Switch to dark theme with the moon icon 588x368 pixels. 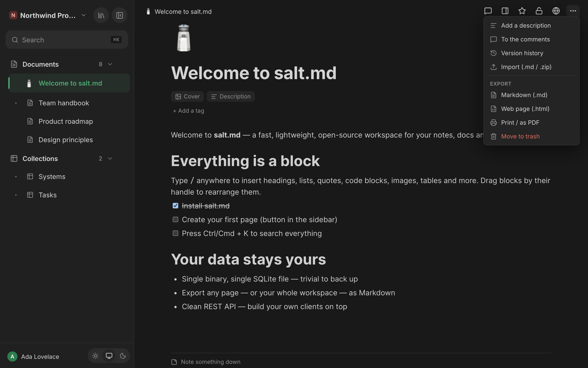(123, 356)
